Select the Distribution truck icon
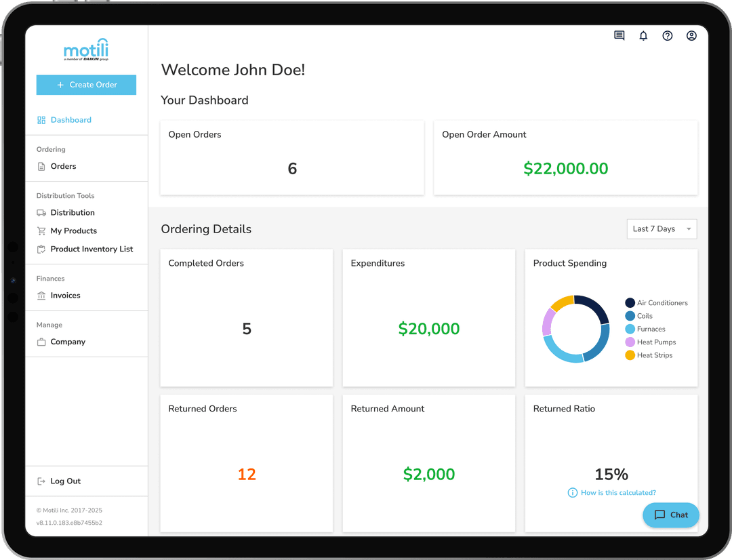This screenshot has height=560, width=732. pyautogui.click(x=41, y=212)
